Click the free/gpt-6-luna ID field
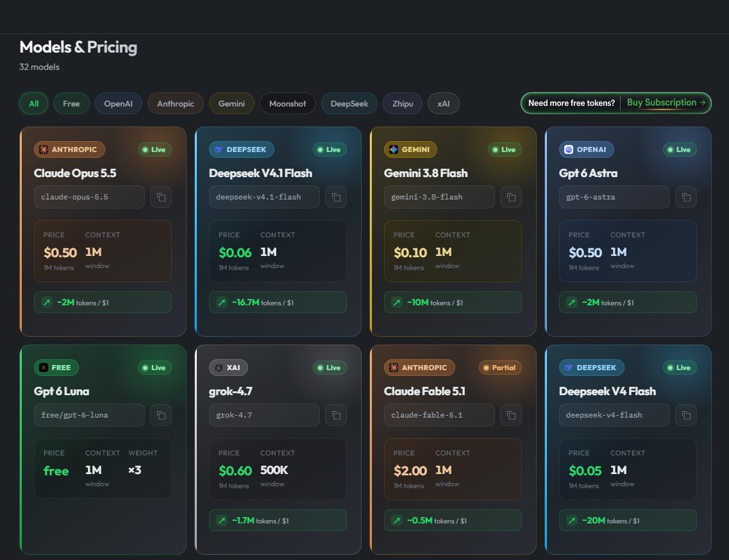Viewport: 729px width, 560px height. click(89, 415)
